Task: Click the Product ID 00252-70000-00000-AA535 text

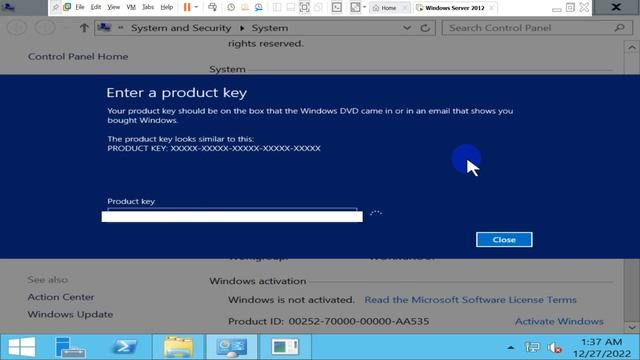Action: 329,321
